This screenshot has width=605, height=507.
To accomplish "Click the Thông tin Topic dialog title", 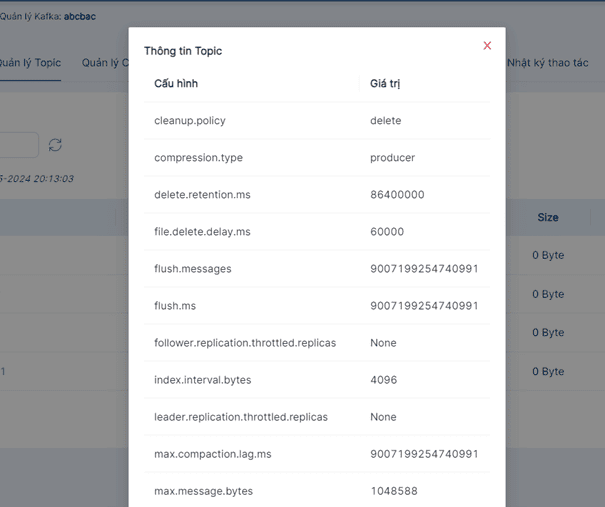I will point(183,51).
